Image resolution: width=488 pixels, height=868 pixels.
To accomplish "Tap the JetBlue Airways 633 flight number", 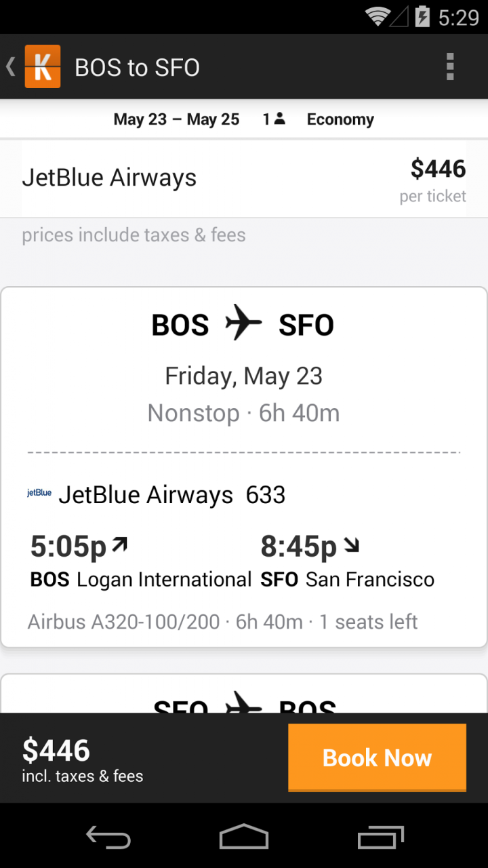I will [x=266, y=495].
